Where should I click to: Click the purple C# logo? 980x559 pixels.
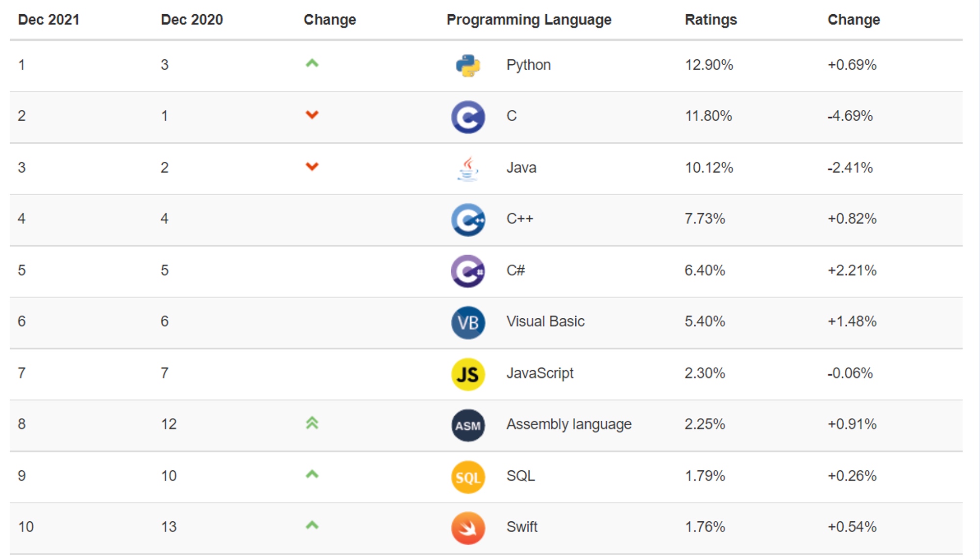pos(468,271)
